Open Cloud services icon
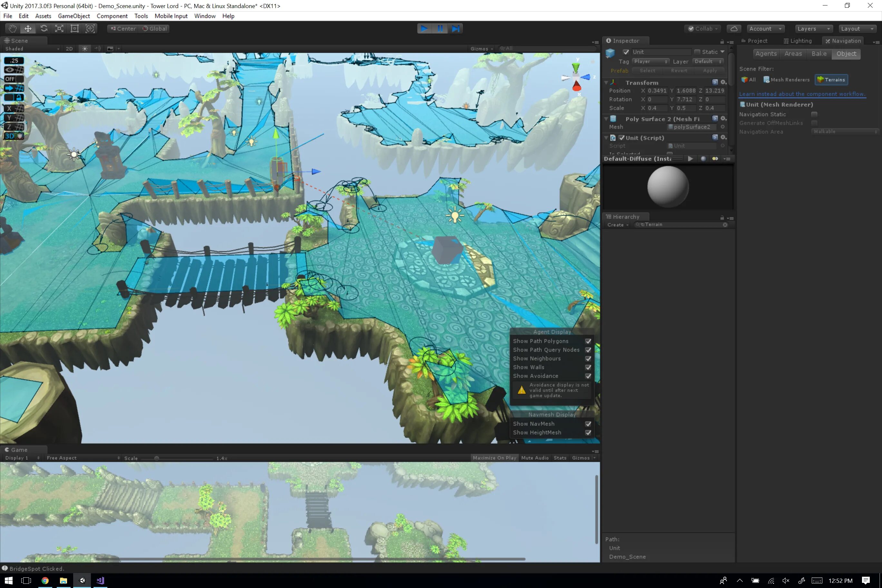The height and width of the screenshot is (588, 882). [x=733, y=28]
